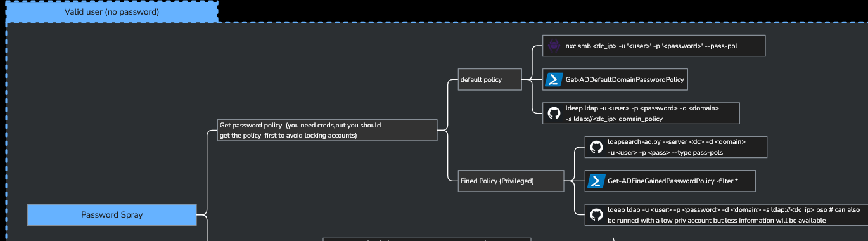Select the default policy node
The image size is (868, 241).
(x=490, y=79)
